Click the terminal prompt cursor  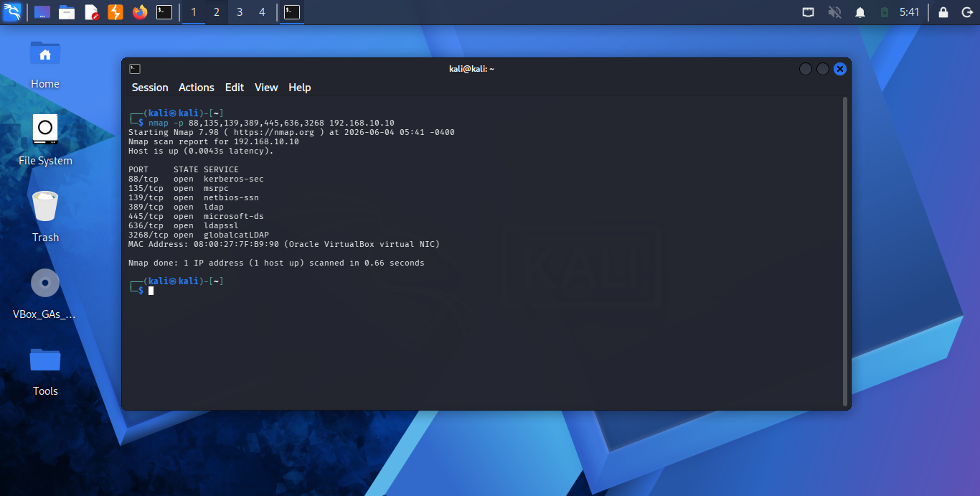[151, 291]
